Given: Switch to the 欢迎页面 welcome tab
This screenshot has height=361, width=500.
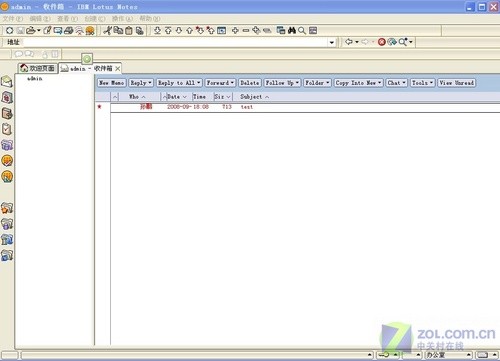Looking at the screenshot, I should pyautogui.click(x=37, y=68).
